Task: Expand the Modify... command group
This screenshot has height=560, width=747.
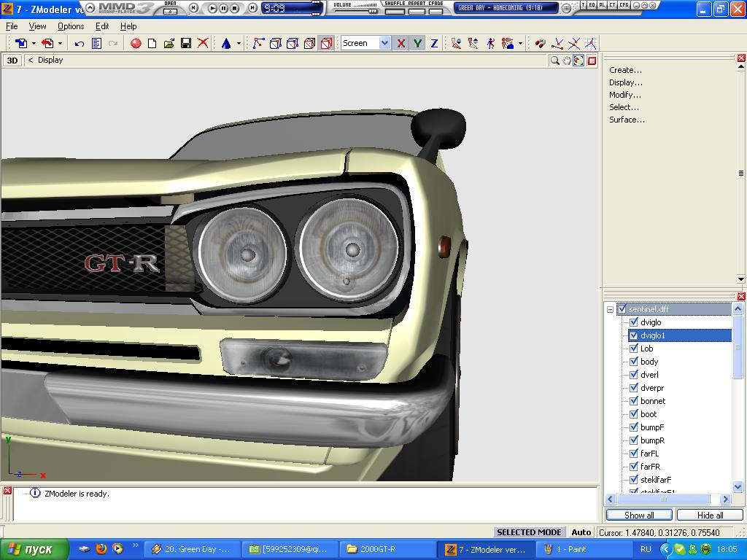Action: tap(625, 95)
